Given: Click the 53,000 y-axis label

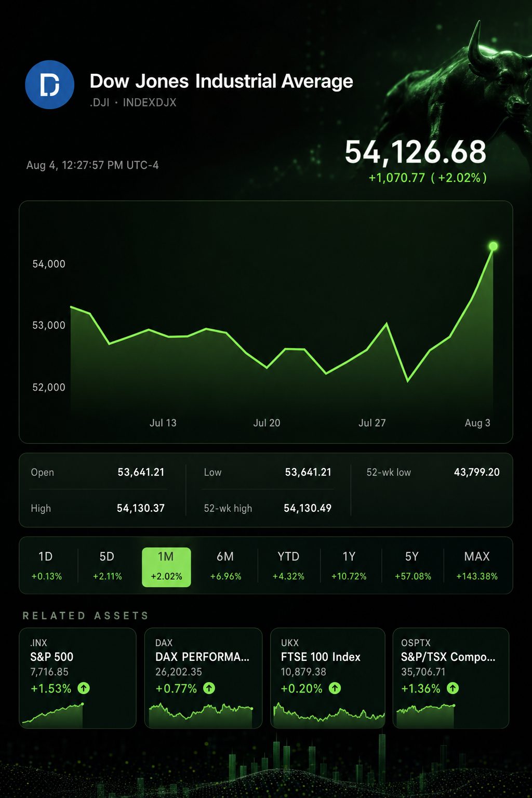Looking at the screenshot, I should [49, 325].
